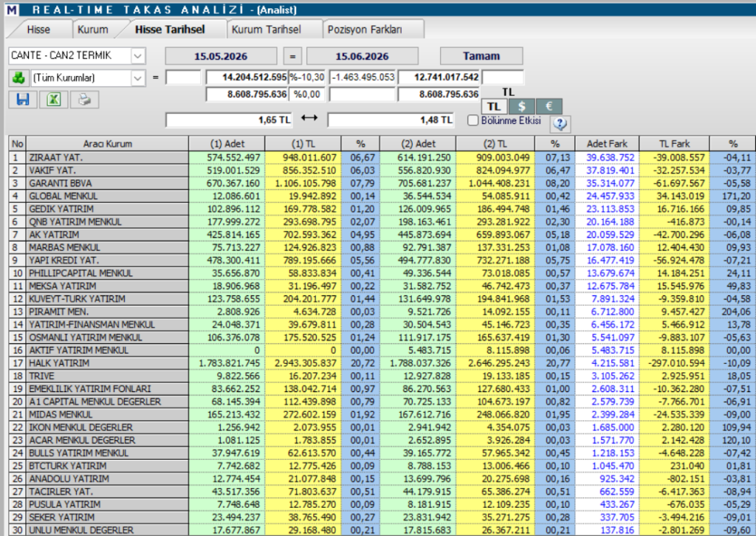
Task: Open the CANTE - CAN2 TERMIK stock dropdown
Action: pyautogui.click(x=138, y=56)
